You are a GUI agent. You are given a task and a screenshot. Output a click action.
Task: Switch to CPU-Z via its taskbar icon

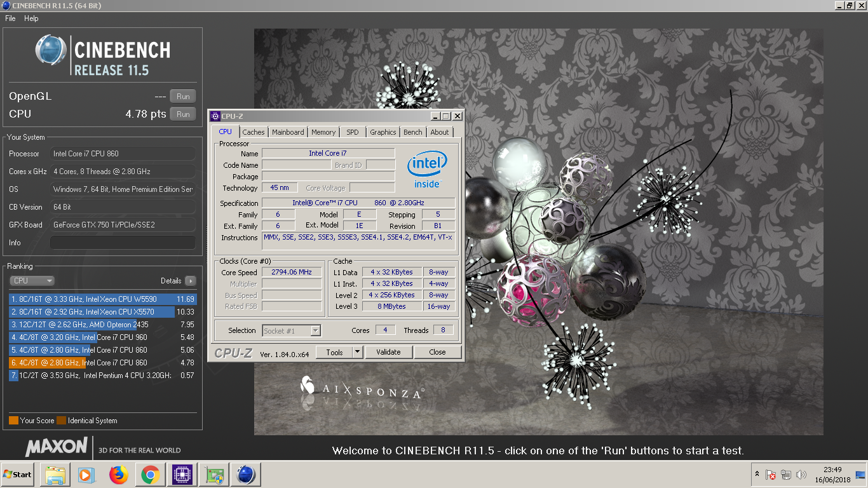click(x=182, y=475)
